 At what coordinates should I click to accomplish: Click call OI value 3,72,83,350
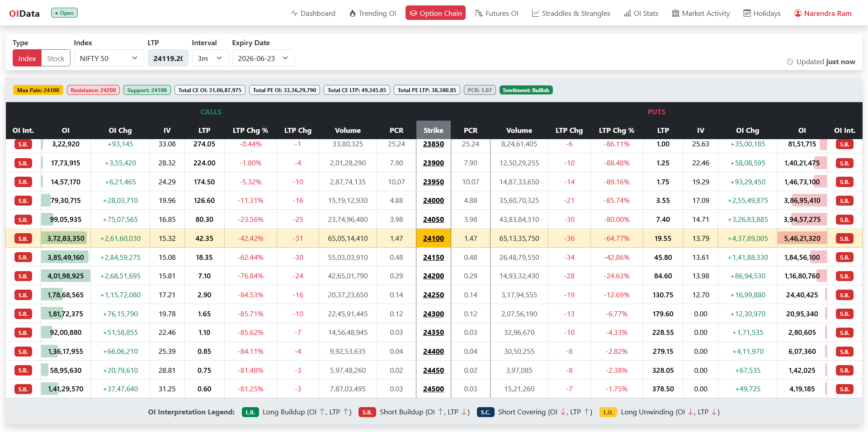66,239
